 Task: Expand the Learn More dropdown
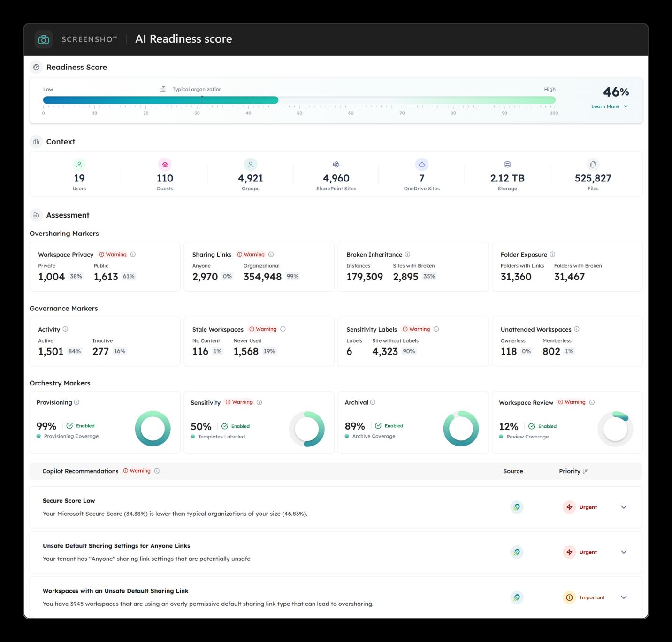[610, 106]
